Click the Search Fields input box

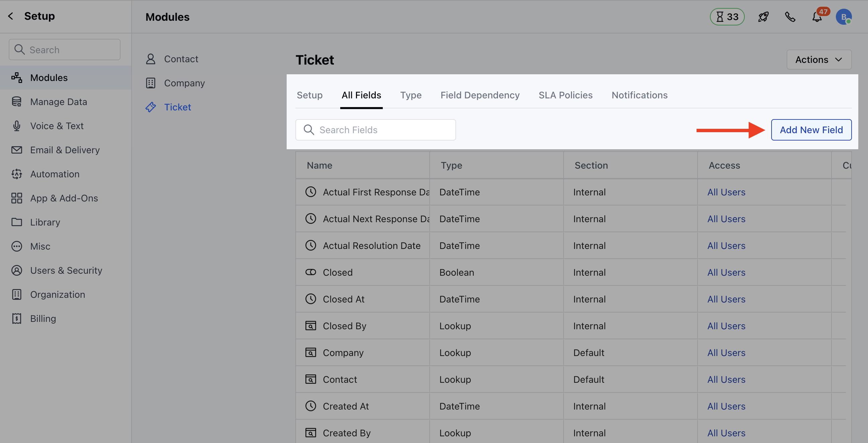(375, 129)
